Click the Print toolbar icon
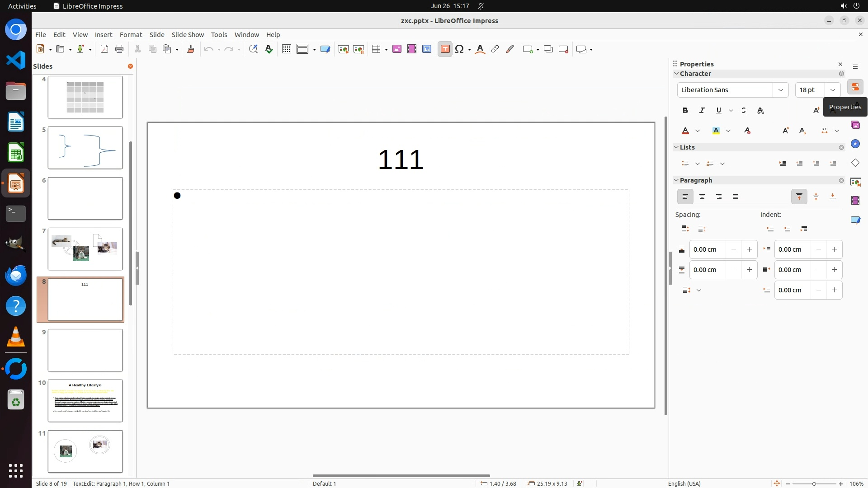 click(x=119, y=49)
